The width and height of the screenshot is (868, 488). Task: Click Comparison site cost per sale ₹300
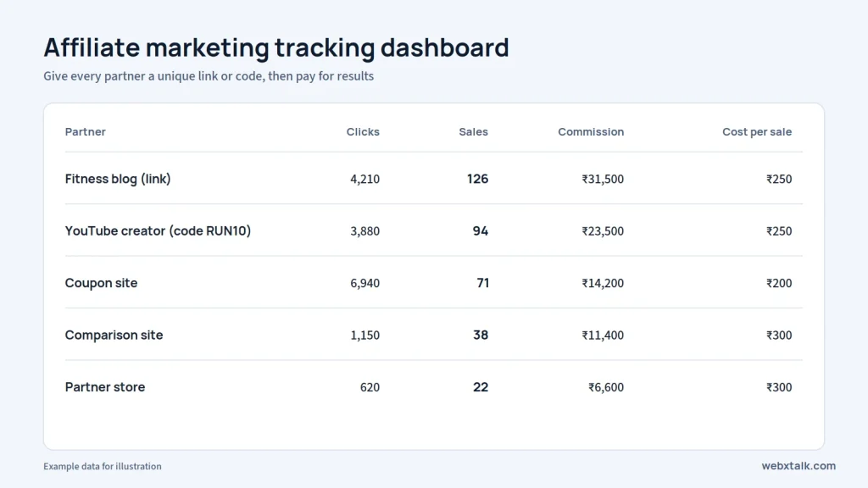coord(779,335)
